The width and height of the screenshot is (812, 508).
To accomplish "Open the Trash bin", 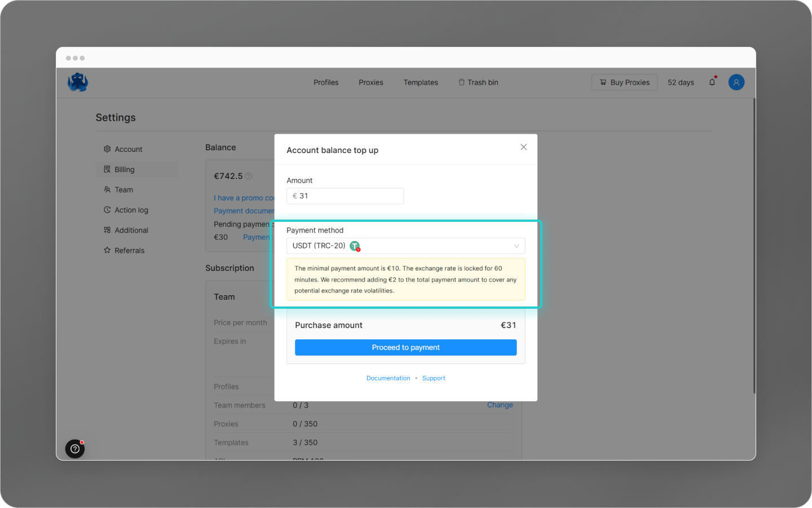I will (x=478, y=82).
